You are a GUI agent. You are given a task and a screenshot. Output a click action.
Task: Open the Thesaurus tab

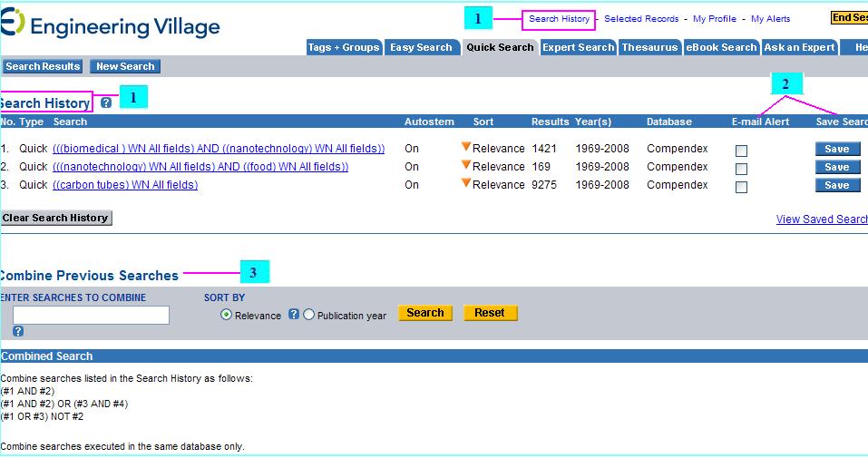[x=650, y=48]
